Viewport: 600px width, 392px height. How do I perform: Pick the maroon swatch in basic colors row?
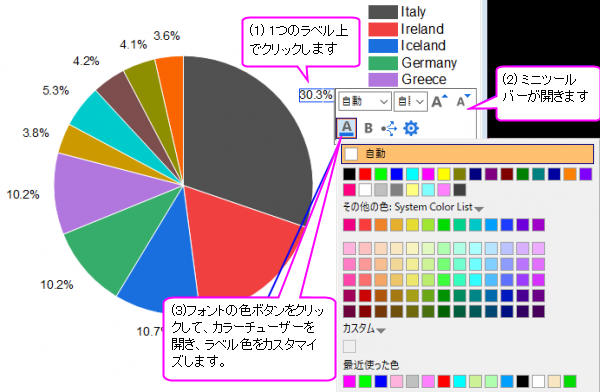[507, 174]
